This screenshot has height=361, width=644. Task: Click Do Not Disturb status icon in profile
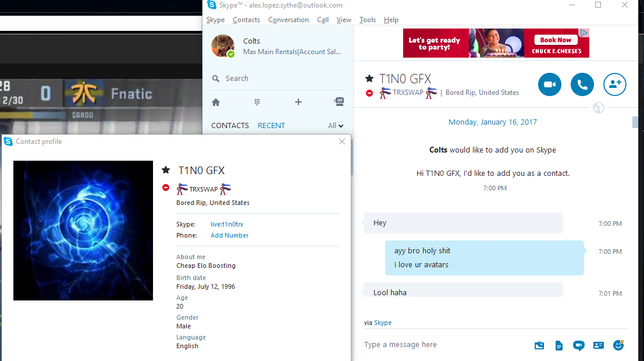click(x=166, y=187)
